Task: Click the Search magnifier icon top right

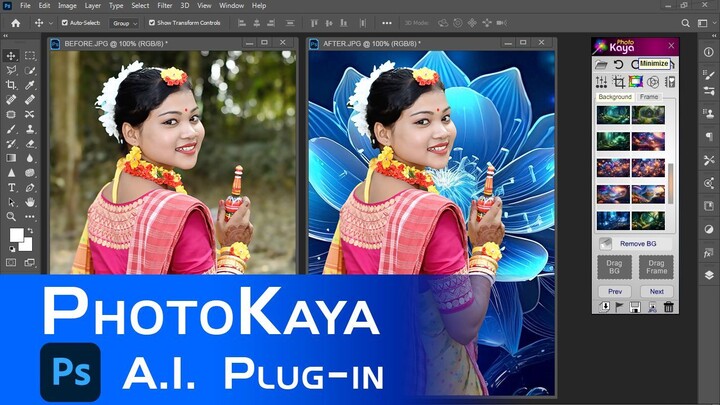Action: point(685,23)
